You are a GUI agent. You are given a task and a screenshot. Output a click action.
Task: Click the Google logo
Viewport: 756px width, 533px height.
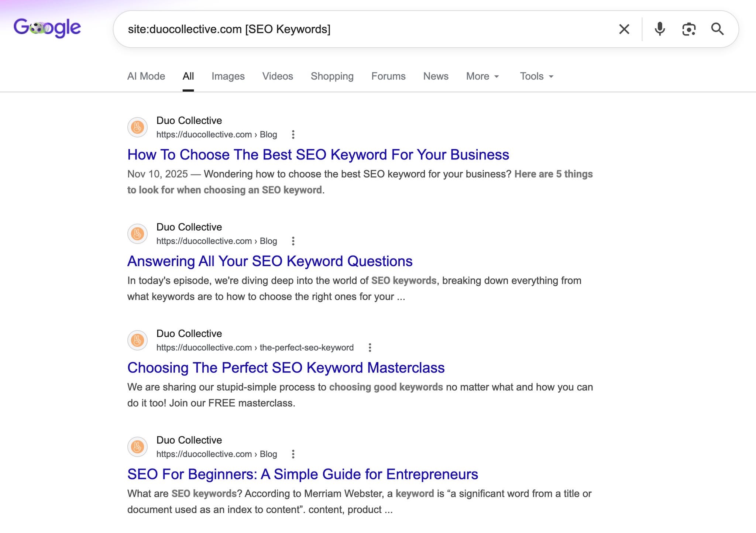point(47,28)
